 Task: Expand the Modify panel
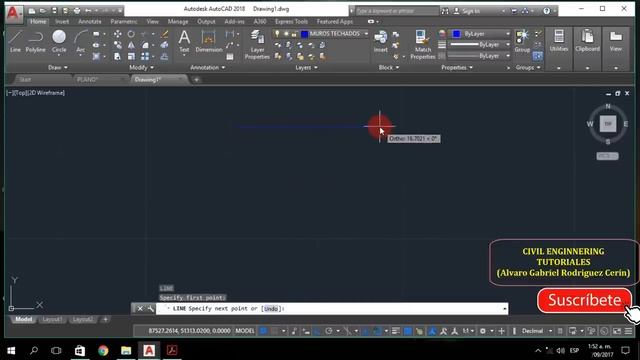[x=142, y=68]
